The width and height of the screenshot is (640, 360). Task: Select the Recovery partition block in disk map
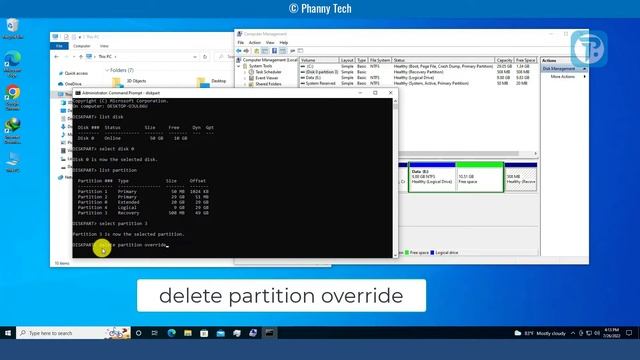521,177
